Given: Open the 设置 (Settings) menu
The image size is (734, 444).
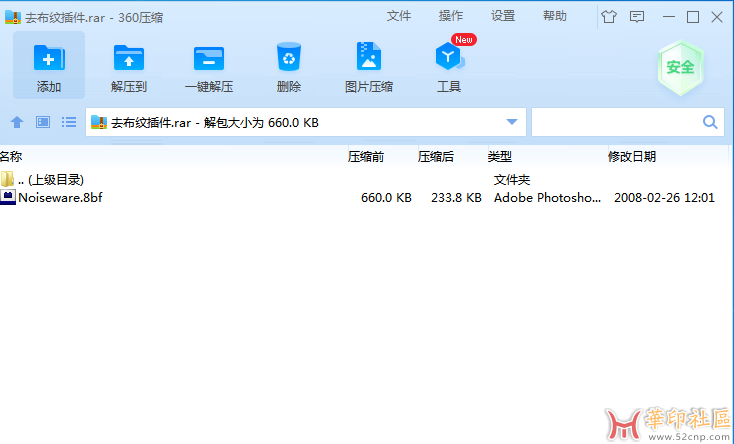Looking at the screenshot, I should (x=503, y=16).
